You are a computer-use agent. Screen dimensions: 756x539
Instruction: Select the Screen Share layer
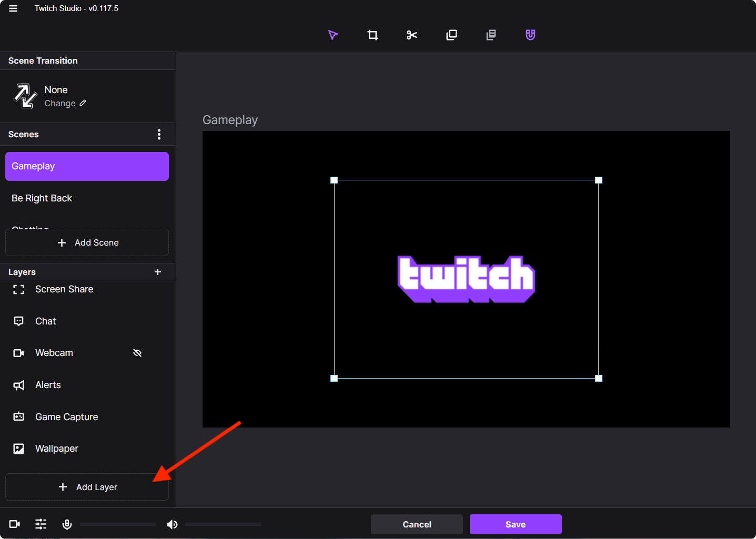coord(87,289)
